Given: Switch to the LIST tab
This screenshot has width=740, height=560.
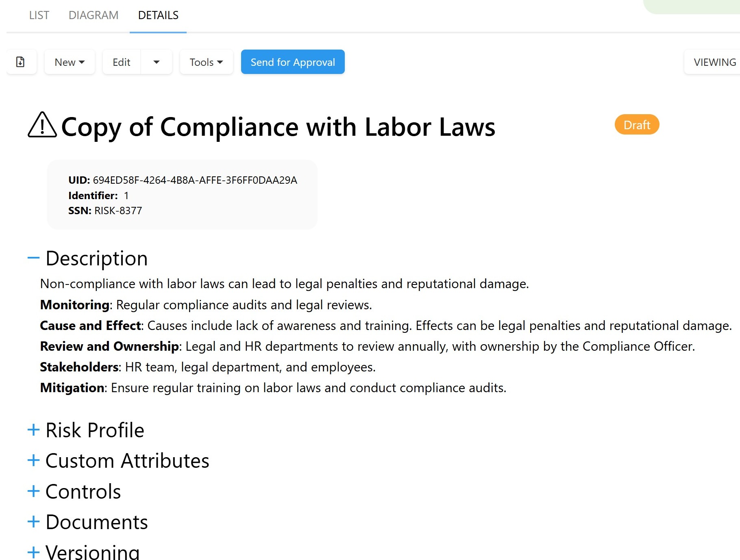Looking at the screenshot, I should 39,15.
